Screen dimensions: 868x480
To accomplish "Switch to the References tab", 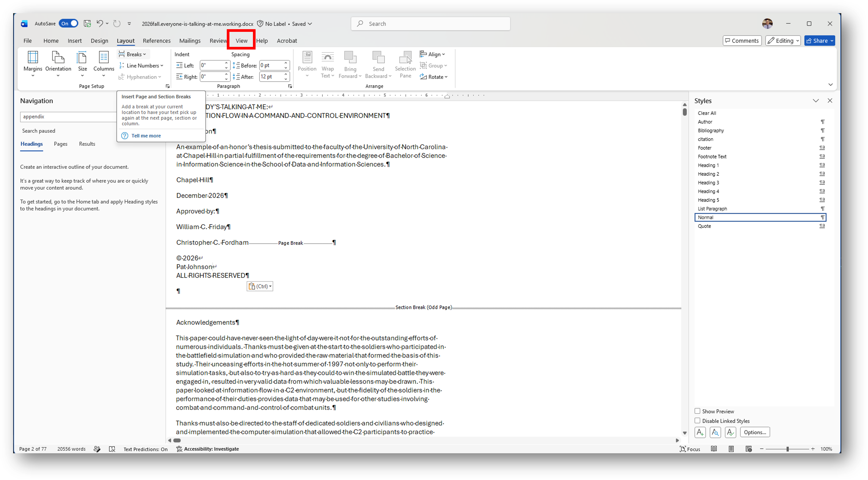I will coord(157,40).
